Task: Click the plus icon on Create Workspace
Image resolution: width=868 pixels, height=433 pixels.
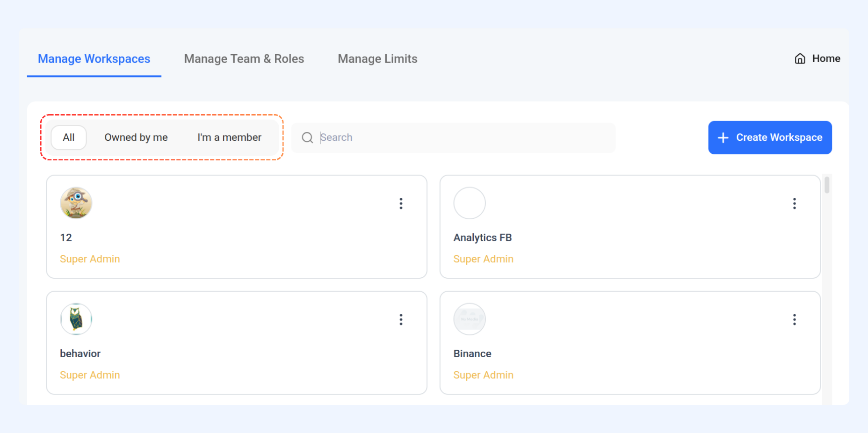Action: point(723,137)
